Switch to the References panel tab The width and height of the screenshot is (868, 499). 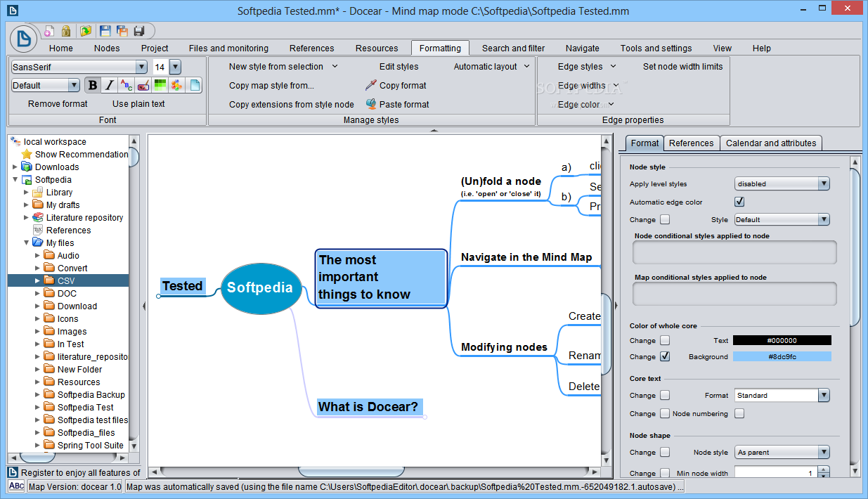pos(692,143)
